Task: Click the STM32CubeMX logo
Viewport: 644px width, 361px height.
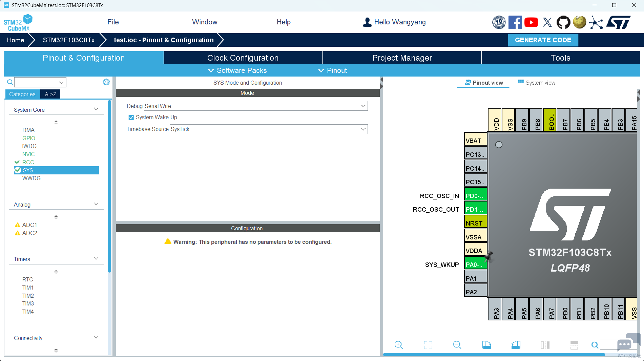Action: coord(18,23)
